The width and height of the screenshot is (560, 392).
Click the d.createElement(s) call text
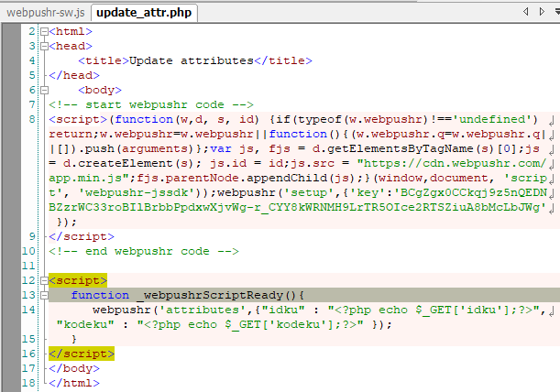(x=129, y=163)
